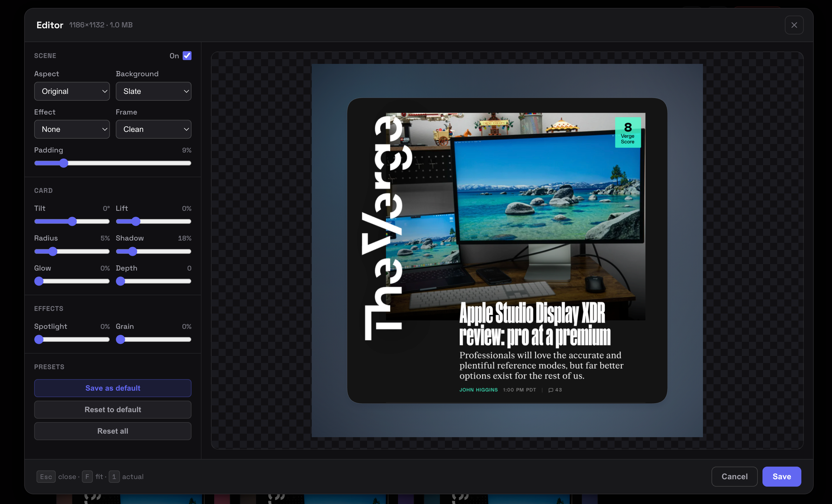832x504 pixels.
Task: Click the Cancel button
Action: click(734, 476)
